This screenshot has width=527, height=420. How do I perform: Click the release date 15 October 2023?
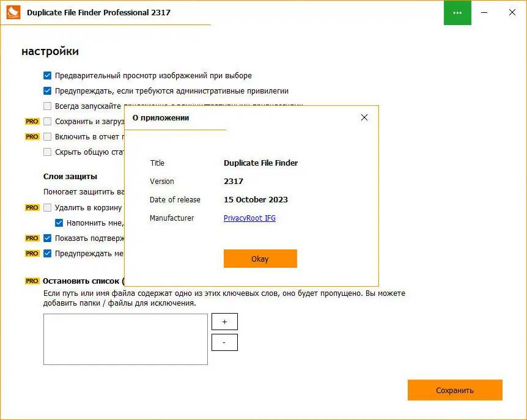coord(256,199)
